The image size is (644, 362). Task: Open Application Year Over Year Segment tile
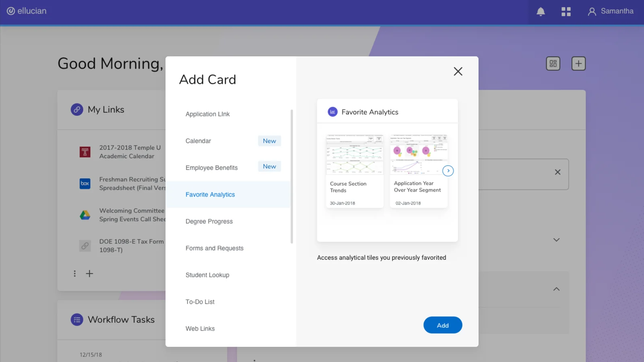pos(419,171)
